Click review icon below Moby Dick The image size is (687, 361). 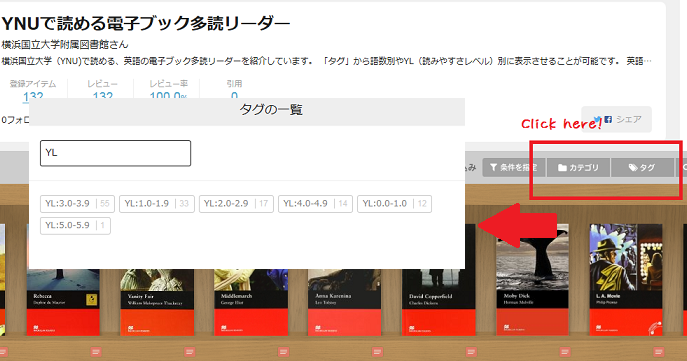(x=565, y=351)
